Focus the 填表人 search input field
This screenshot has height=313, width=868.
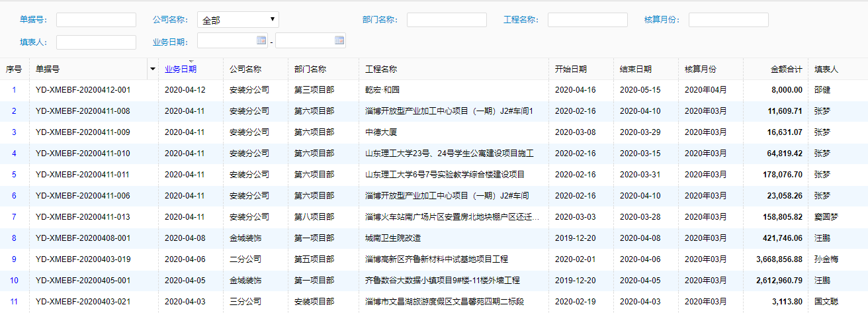pos(96,42)
